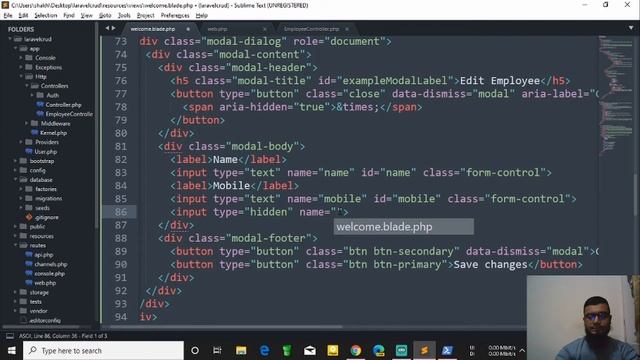640x360 pixels.
Task: Toggle side bar icon in status bar
Action: [x=10, y=336]
